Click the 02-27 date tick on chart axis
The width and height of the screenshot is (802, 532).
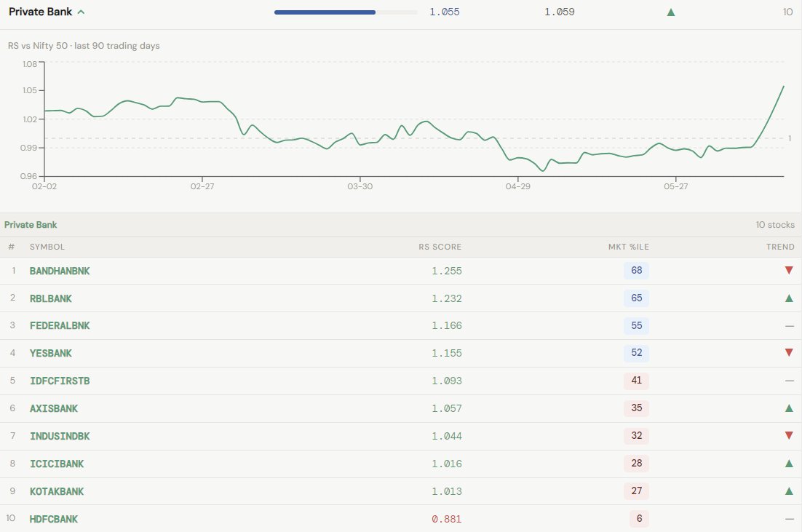202,187
